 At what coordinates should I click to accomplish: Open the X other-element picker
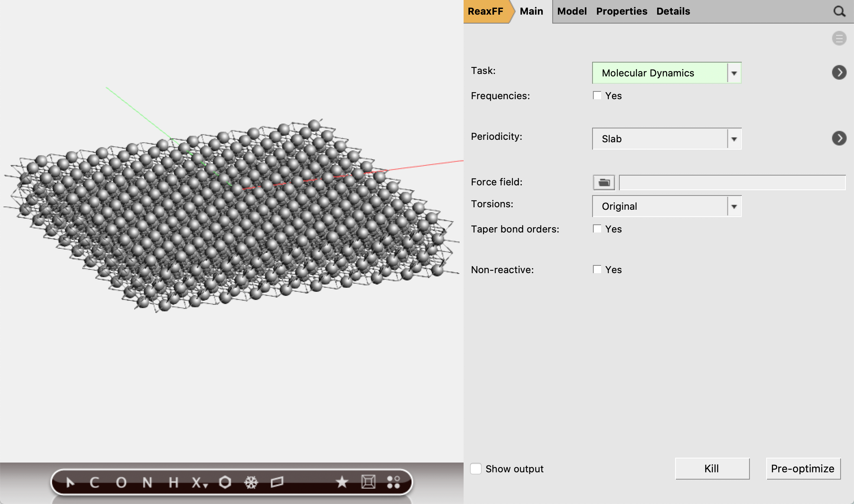coord(199,482)
